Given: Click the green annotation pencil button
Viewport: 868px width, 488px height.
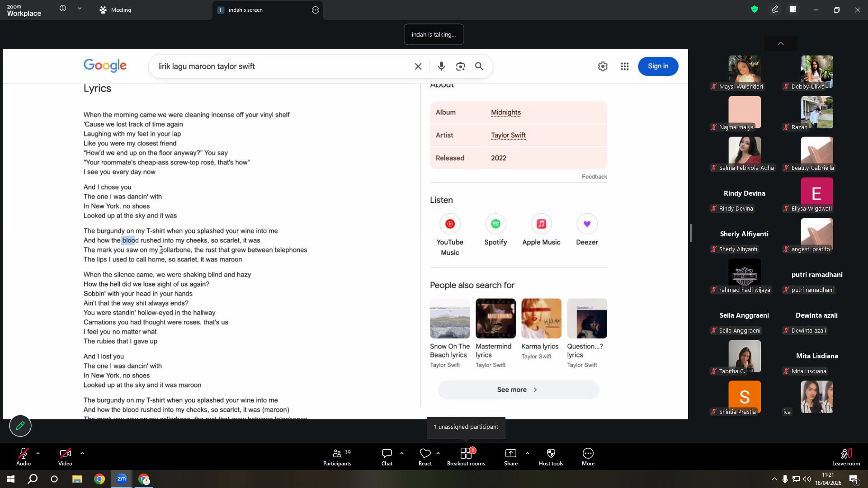Looking at the screenshot, I should coord(20,426).
